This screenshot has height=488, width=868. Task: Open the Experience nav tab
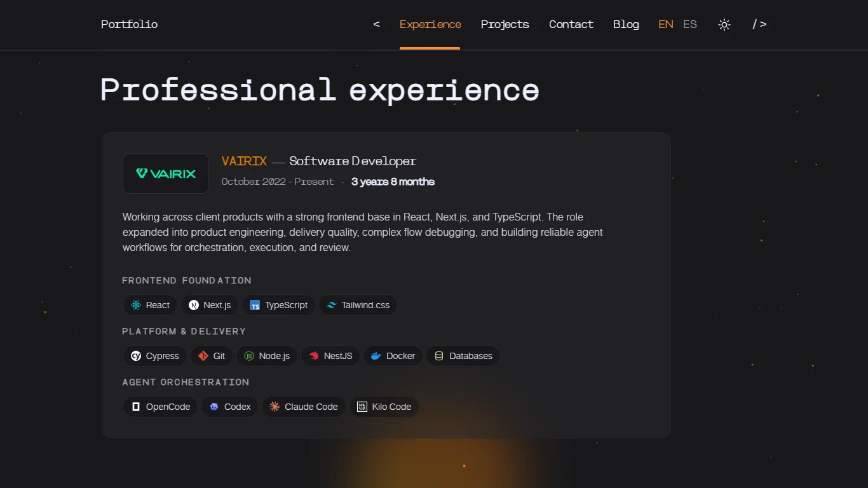tap(430, 24)
